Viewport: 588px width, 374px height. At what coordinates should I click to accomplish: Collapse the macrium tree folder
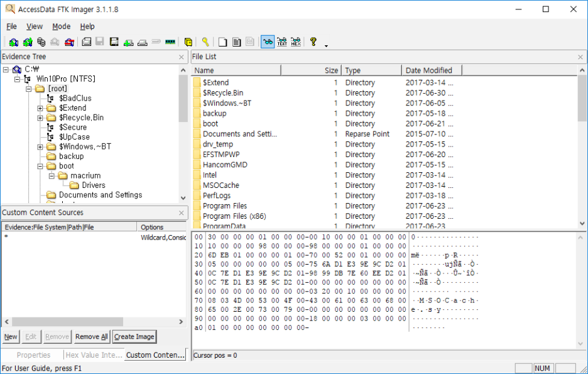click(x=52, y=176)
